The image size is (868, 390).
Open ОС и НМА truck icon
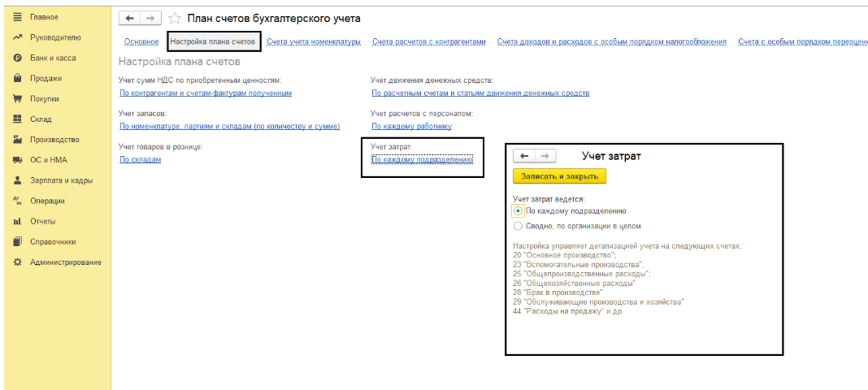(17, 160)
